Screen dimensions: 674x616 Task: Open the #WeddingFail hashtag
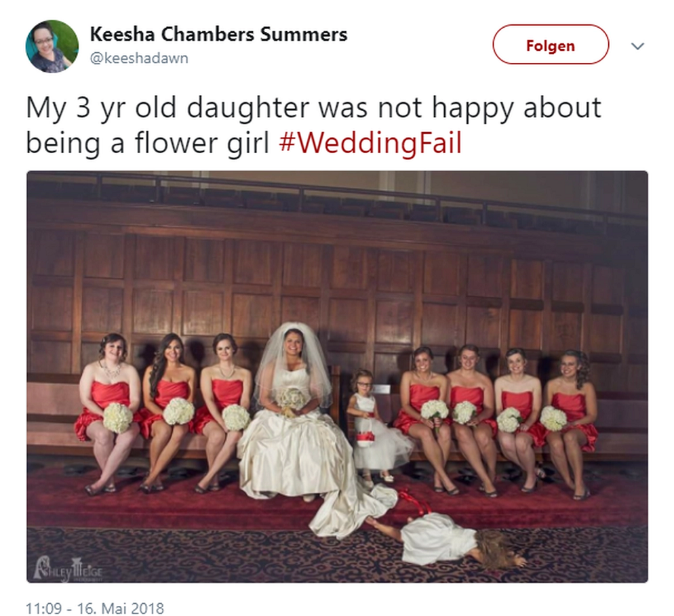tap(370, 142)
